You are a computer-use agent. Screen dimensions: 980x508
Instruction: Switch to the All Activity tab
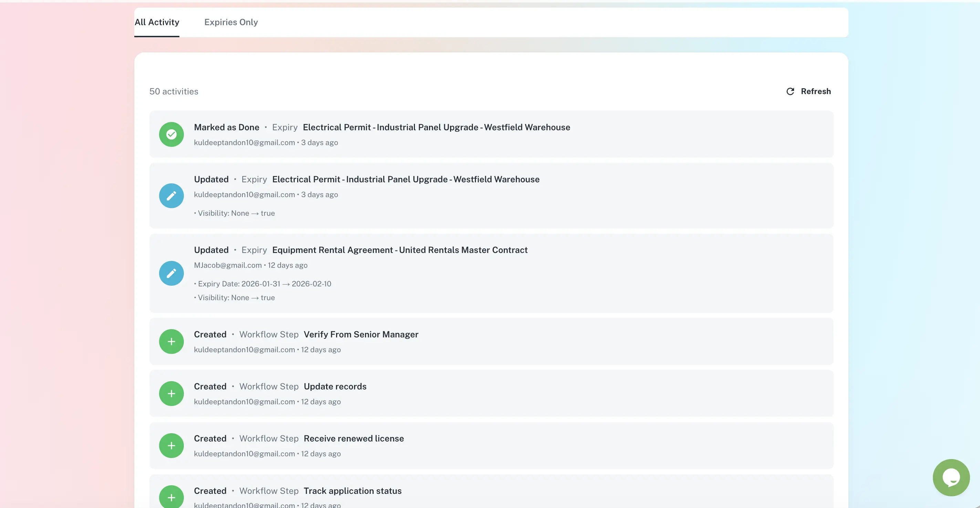coord(157,22)
